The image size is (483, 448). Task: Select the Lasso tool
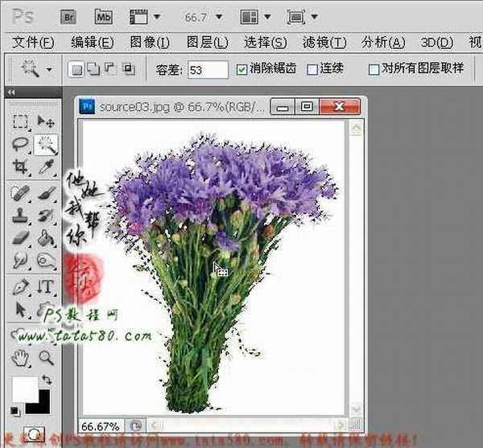pyautogui.click(x=20, y=145)
